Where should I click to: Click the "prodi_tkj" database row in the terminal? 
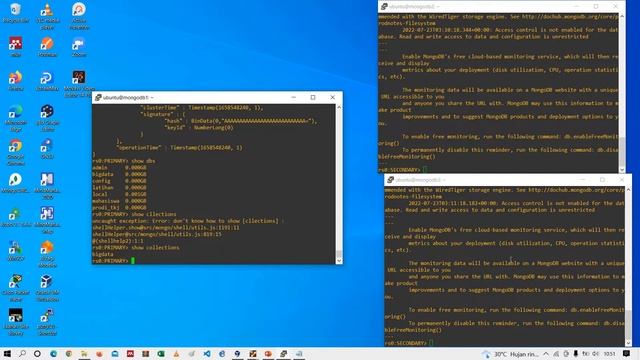click(119, 208)
